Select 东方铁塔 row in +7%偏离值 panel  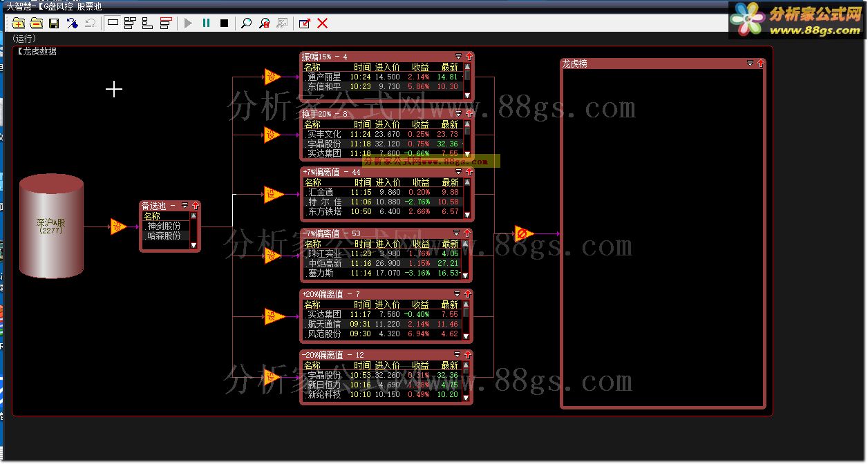384,211
